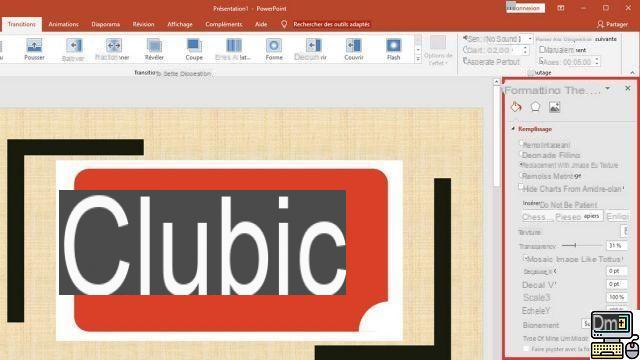Toggle the 'Faire pivoter avec la forme' checkbox
The height and width of the screenshot is (360, 640).
526,349
